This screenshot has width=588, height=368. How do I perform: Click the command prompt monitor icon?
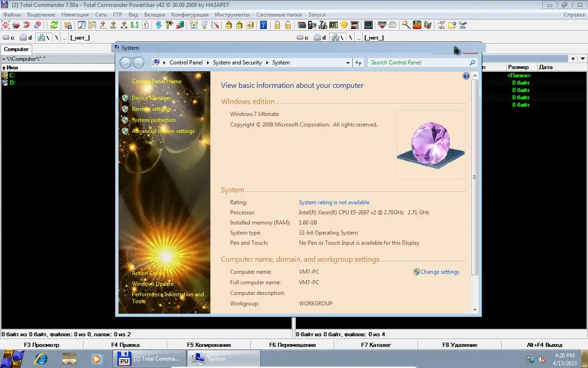[x=368, y=25]
